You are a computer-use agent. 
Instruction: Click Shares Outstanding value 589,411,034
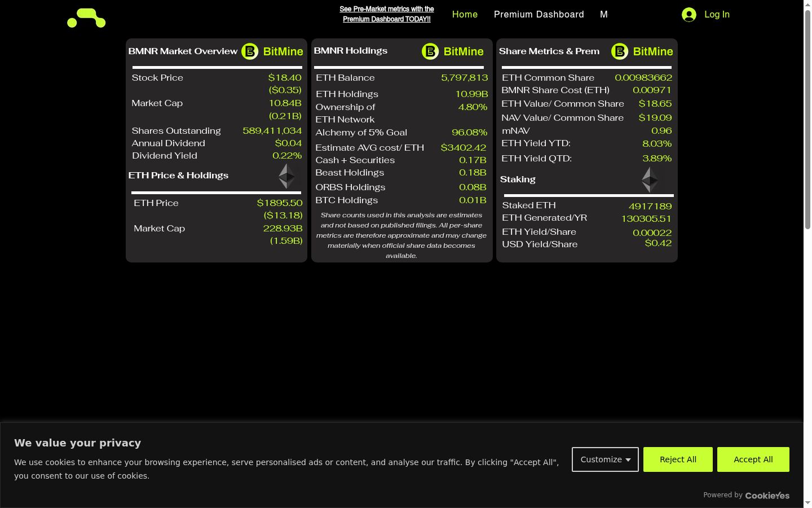[x=272, y=131]
